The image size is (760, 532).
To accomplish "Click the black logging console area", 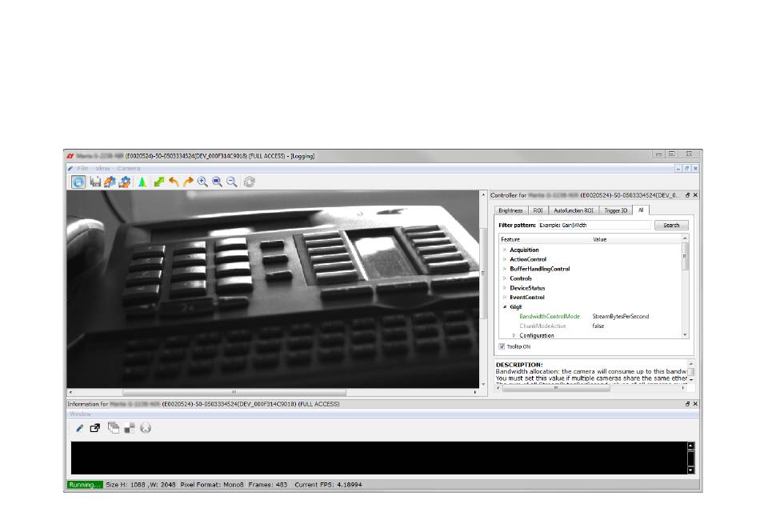I will (379, 458).
